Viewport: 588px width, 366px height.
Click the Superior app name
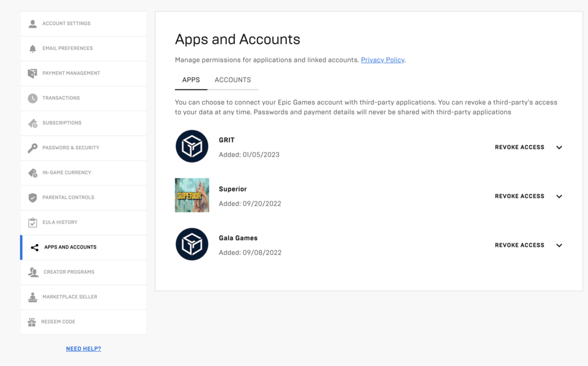point(232,189)
